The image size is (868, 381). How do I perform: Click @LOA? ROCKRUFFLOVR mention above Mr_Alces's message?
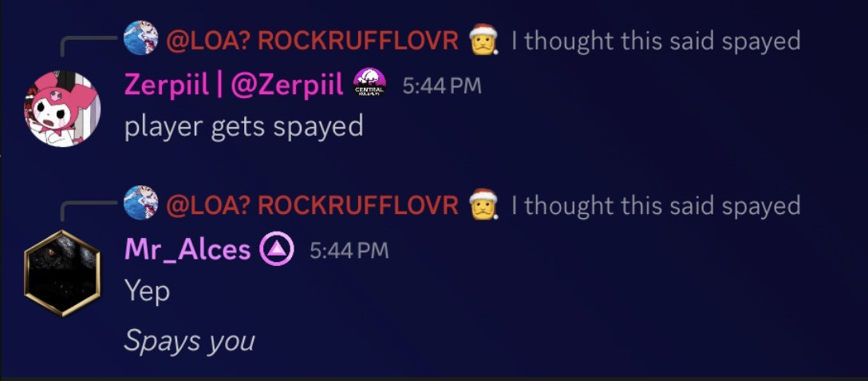click(x=312, y=205)
